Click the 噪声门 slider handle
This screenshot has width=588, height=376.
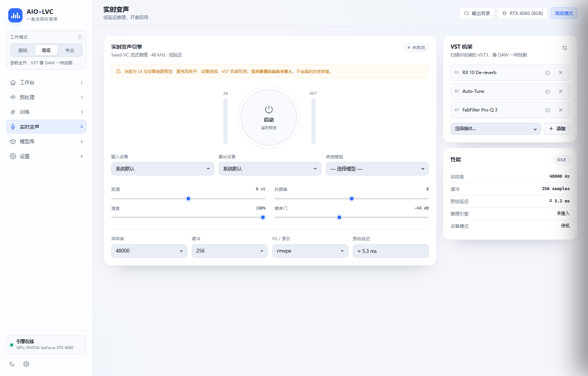click(339, 217)
